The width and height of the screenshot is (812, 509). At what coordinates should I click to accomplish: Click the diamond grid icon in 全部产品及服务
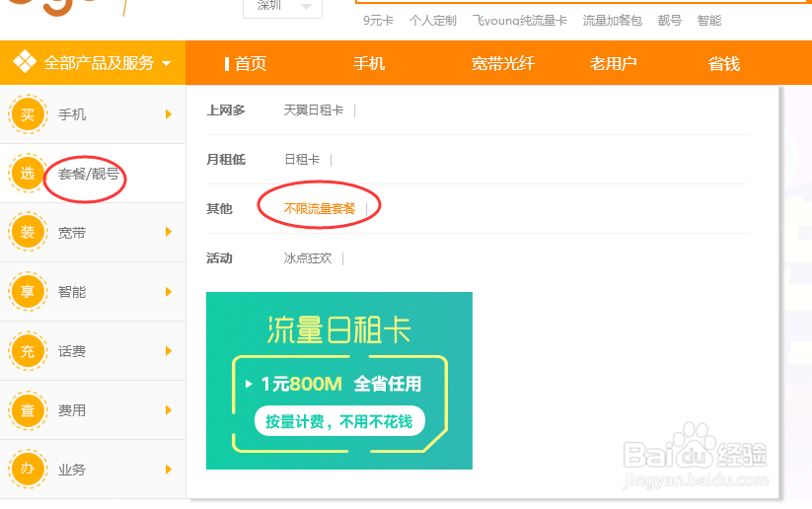pyautogui.click(x=25, y=63)
